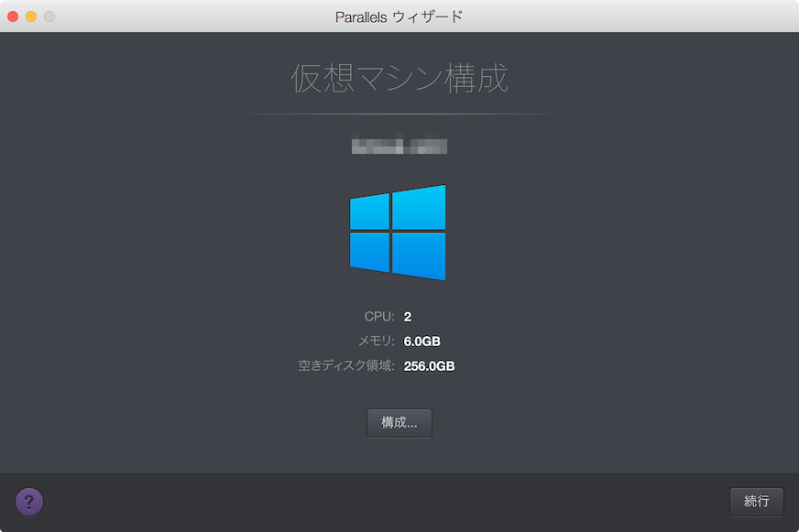This screenshot has height=532, width=799.
Task: Click the メモリ label
Action: pos(377,342)
